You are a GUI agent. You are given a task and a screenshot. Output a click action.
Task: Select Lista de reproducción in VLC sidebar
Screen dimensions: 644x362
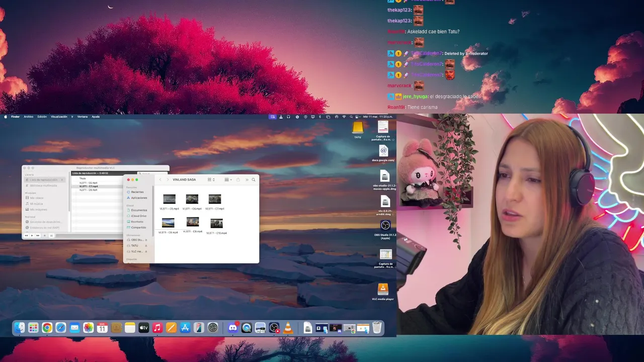(x=44, y=180)
